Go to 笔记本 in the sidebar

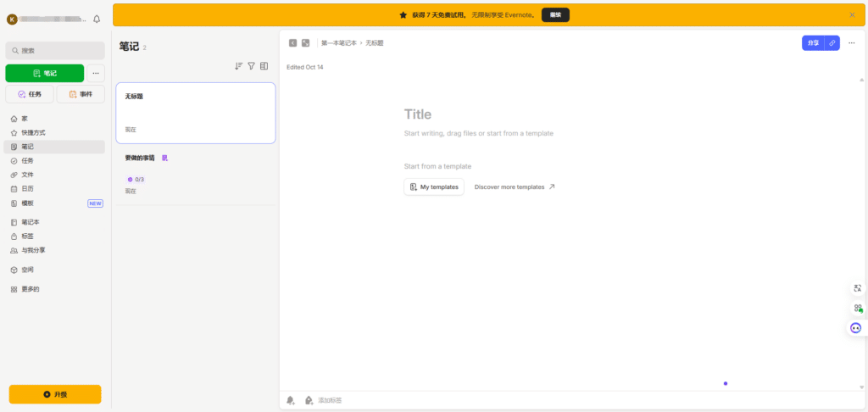click(31, 222)
